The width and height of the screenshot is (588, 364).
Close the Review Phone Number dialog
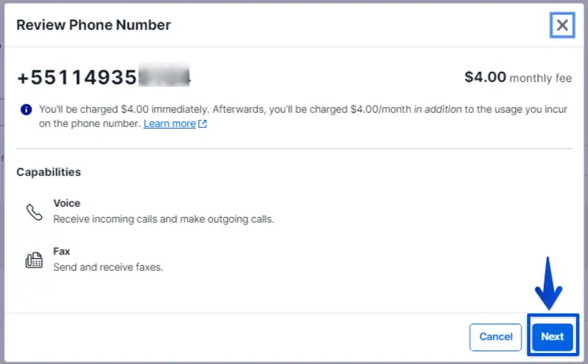[562, 25]
